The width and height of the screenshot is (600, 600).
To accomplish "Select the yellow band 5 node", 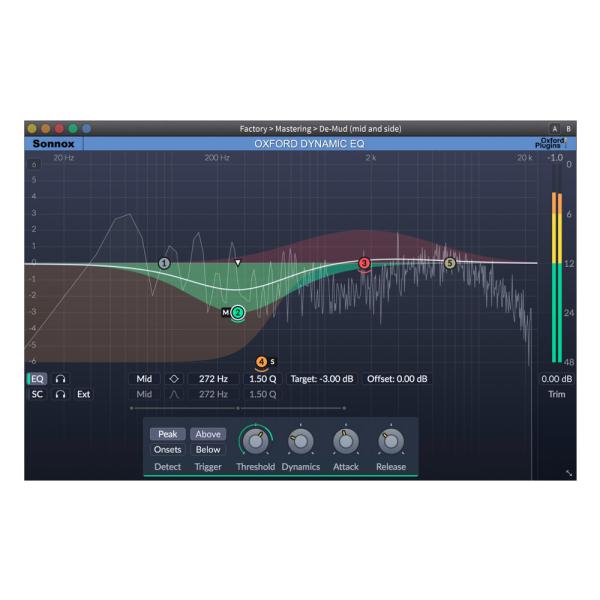I will tap(449, 263).
